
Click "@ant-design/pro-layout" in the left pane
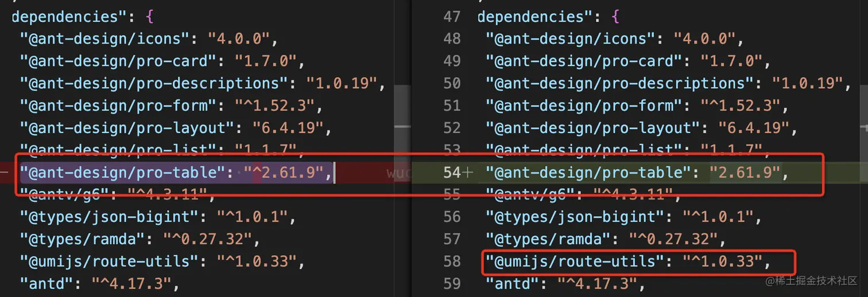point(127,128)
